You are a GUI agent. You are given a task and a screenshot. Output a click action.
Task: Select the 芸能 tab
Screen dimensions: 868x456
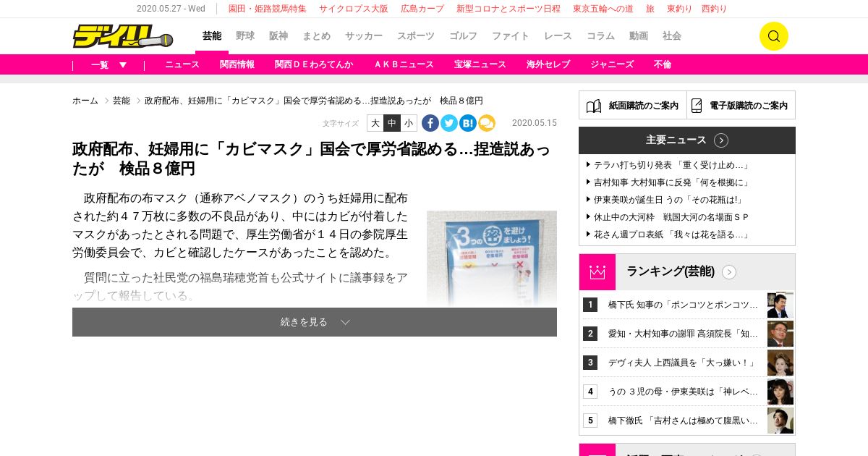pos(212,36)
